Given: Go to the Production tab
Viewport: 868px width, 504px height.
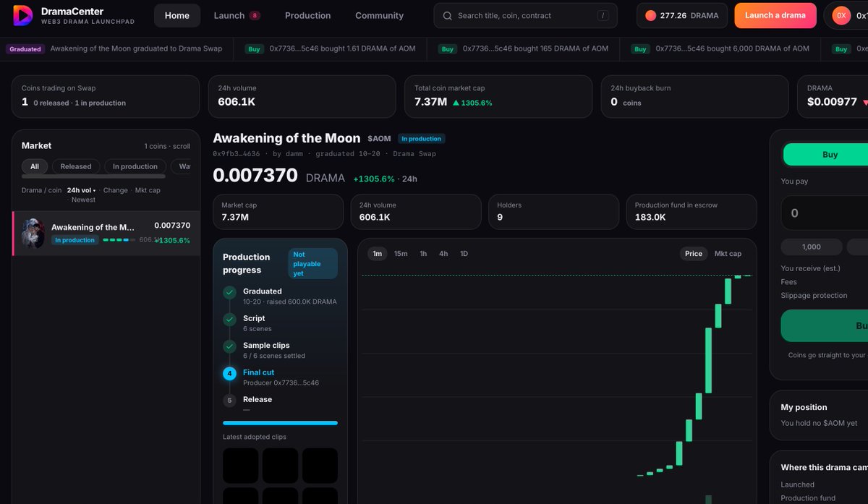Looking at the screenshot, I should point(308,16).
